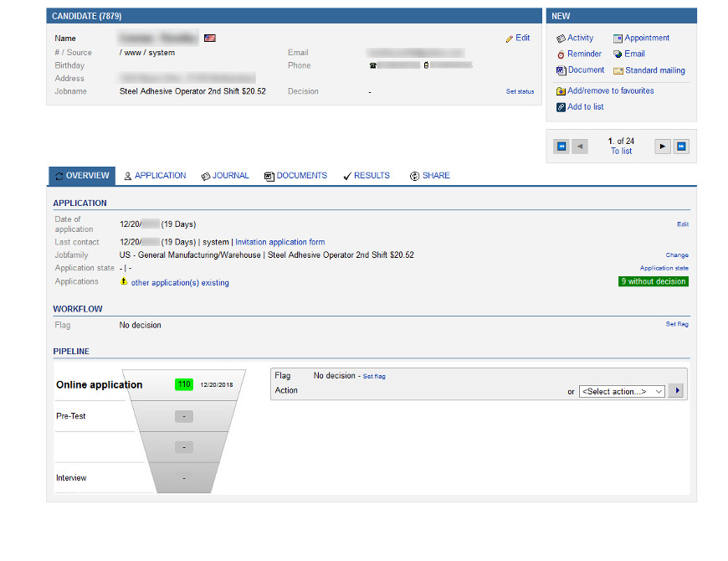Click the Document link
The height and width of the screenshot is (561, 728).
(587, 70)
